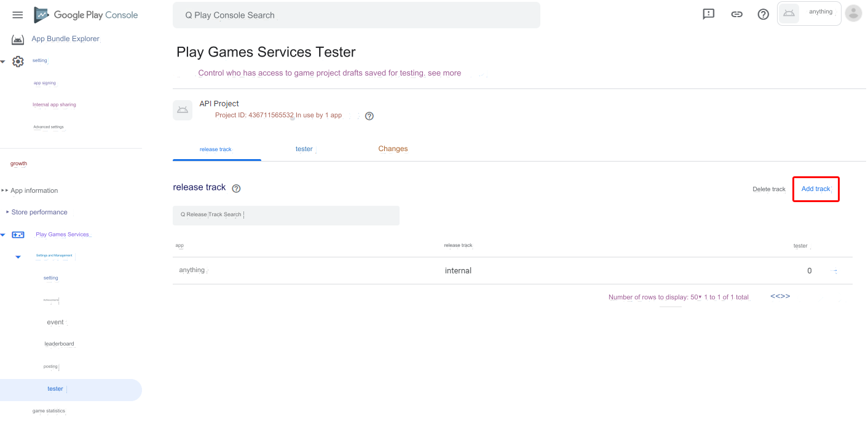
Task: Switch to the Changes tab
Action: pyautogui.click(x=393, y=149)
